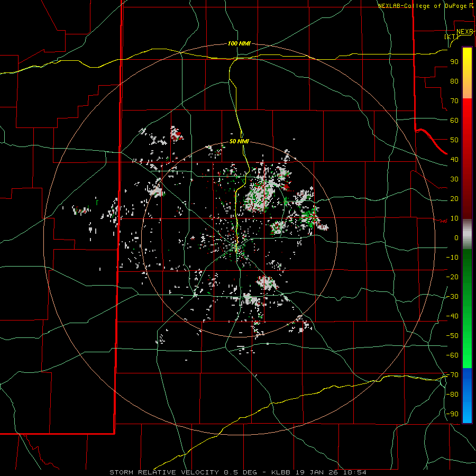Click the 70 value on the velocity scale
The height and width of the screenshot is (476, 476).
(x=454, y=101)
